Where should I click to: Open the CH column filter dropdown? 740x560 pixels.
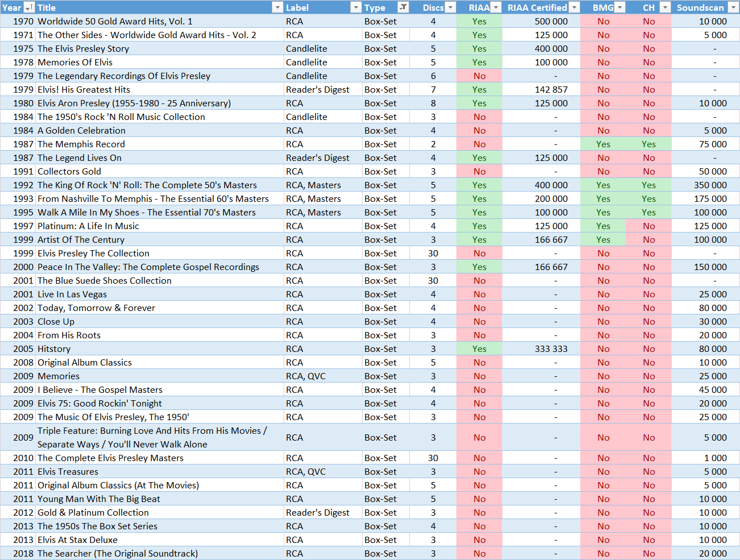point(666,7)
